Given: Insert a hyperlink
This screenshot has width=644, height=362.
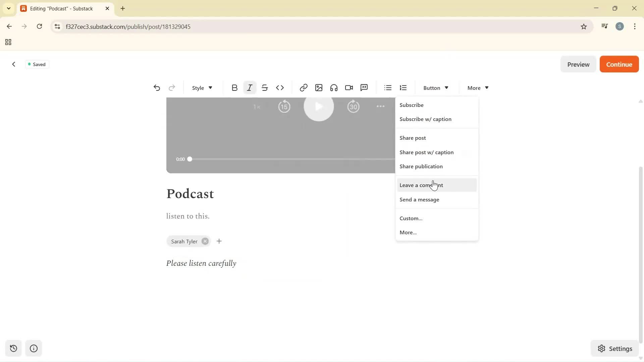Looking at the screenshot, I should click(x=303, y=87).
